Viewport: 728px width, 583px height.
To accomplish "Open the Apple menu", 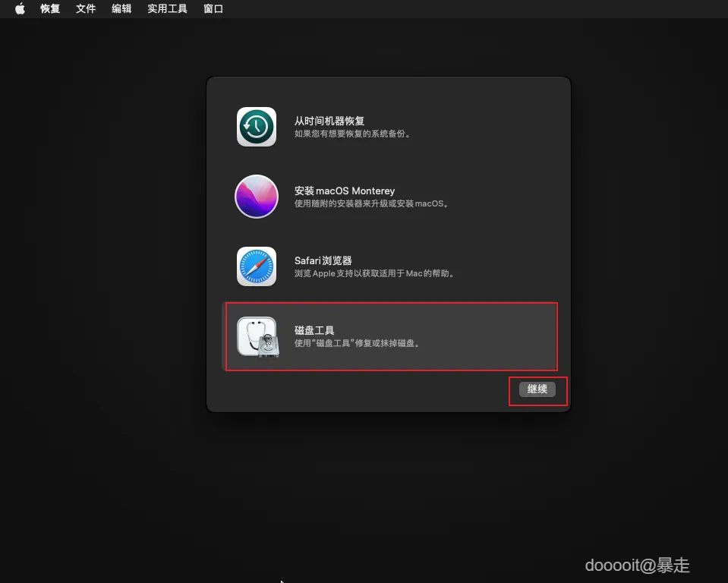I will click(x=20, y=8).
